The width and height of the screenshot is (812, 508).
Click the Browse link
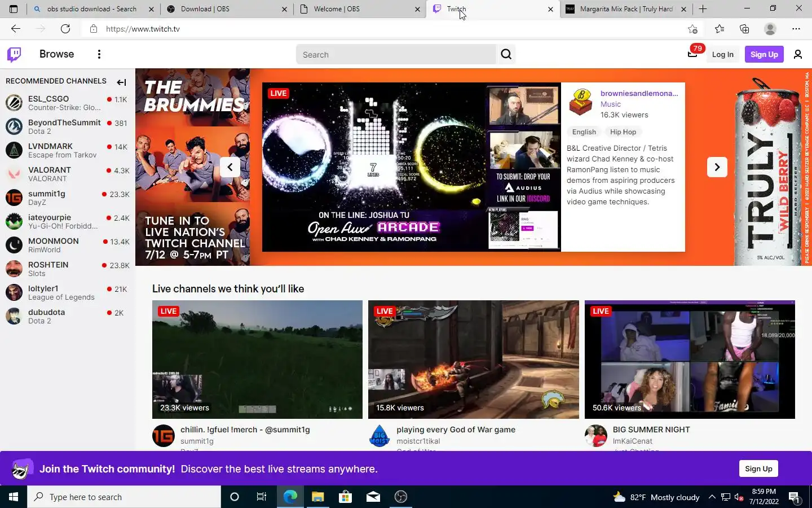point(56,54)
